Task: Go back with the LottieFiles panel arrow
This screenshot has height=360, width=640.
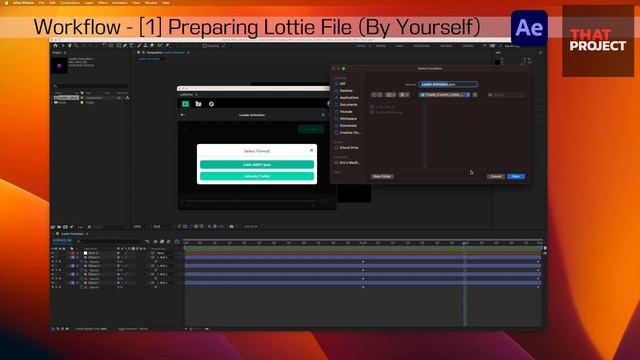Action: click(182, 115)
